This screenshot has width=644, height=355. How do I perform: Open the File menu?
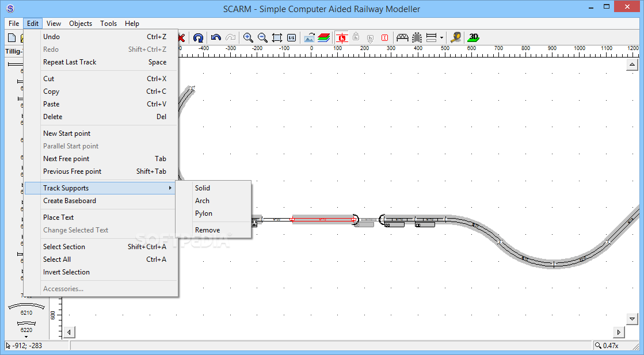14,24
